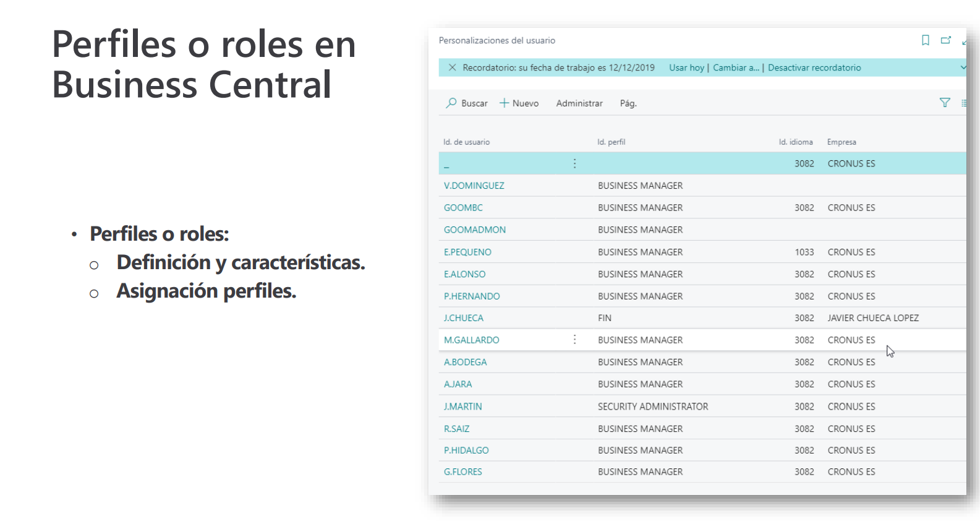Dismiss the work date reminder with X
The image size is (980, 521).
tap(452, 67)
